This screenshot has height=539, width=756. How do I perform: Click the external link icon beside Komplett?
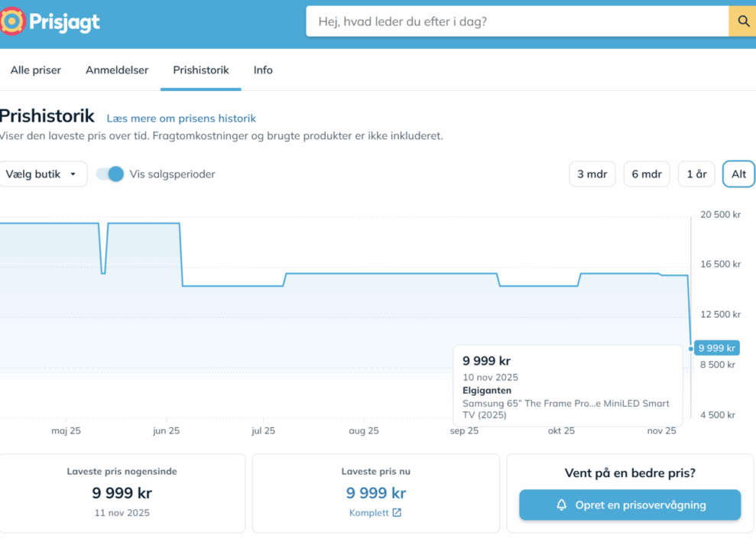(x=397, y=513)
